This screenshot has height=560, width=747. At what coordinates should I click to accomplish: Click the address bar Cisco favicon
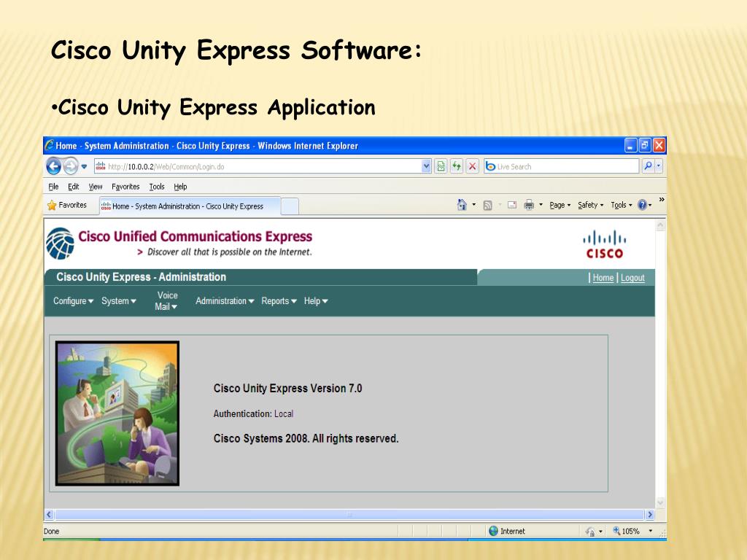(101, 166)
